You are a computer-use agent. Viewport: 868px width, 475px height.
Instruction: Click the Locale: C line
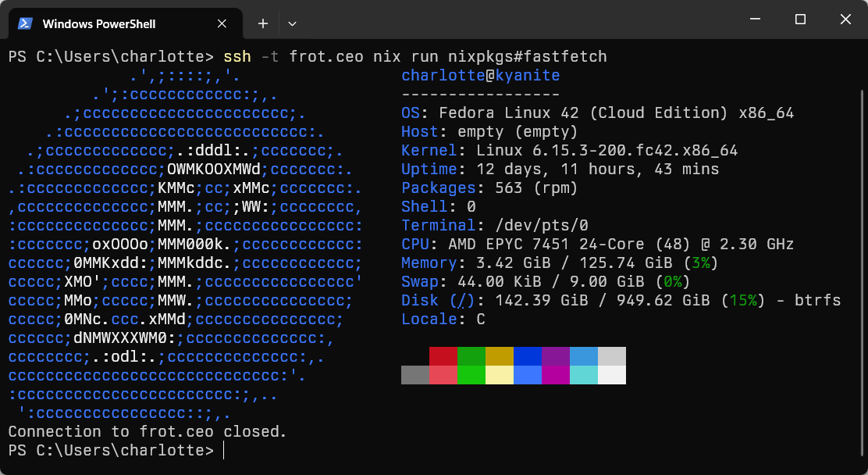443,320
